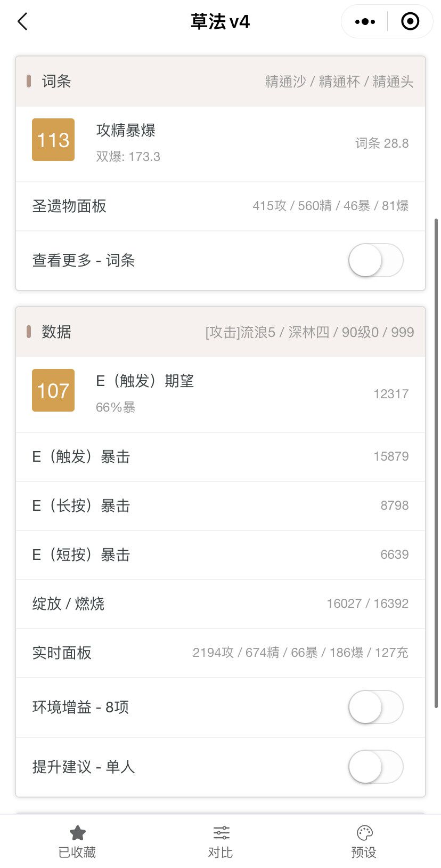Tap the E（触发）暴击 row
Viewport: 441px width, 868px height.
tap(220, 456)
